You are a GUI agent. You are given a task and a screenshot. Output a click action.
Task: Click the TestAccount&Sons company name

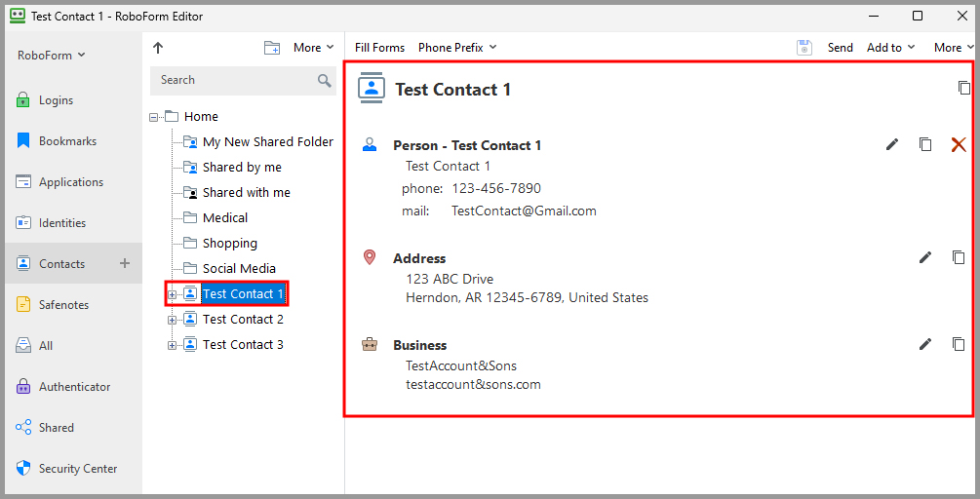461,366
